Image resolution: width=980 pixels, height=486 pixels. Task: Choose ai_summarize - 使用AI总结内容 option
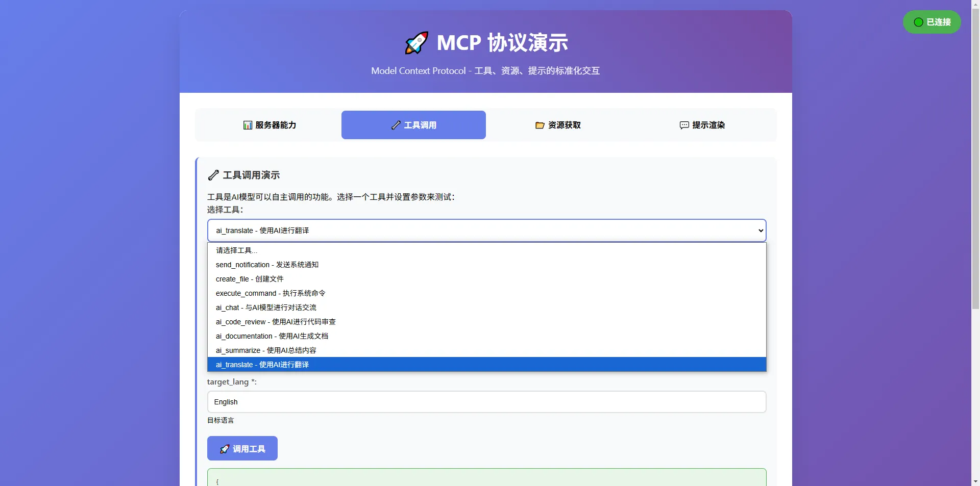coord(487,350)
